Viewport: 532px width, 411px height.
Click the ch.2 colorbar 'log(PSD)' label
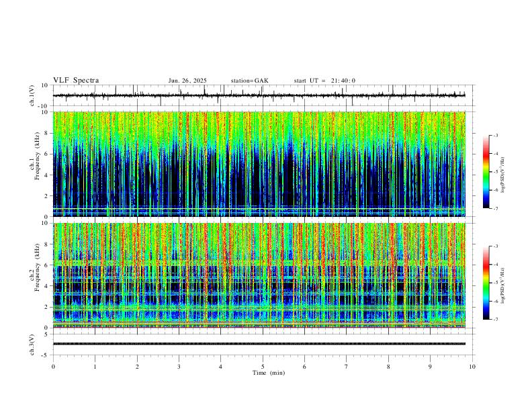(502, 285)
